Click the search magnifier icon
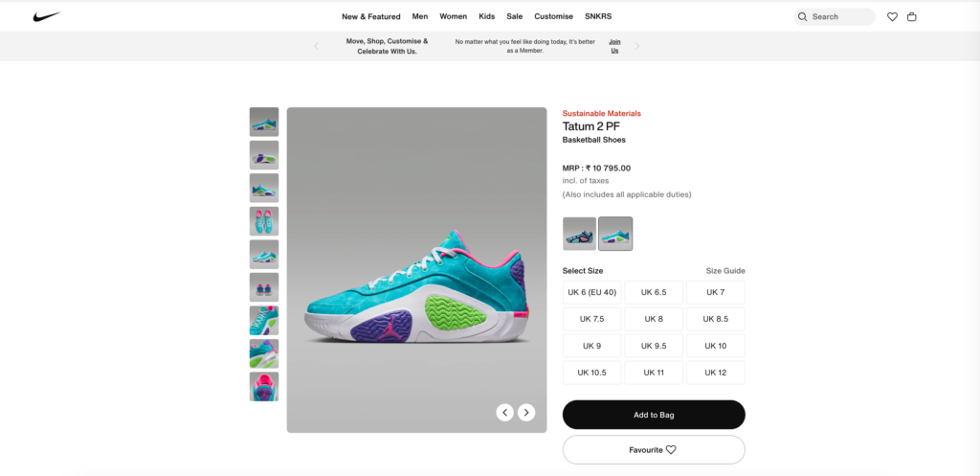The height and width of the screenshot is (476, 980). click(x=803, y=16)
